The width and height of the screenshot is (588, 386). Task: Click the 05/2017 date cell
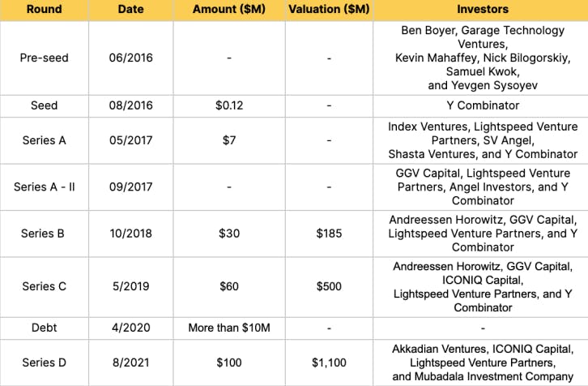click(x=130, y=140)
